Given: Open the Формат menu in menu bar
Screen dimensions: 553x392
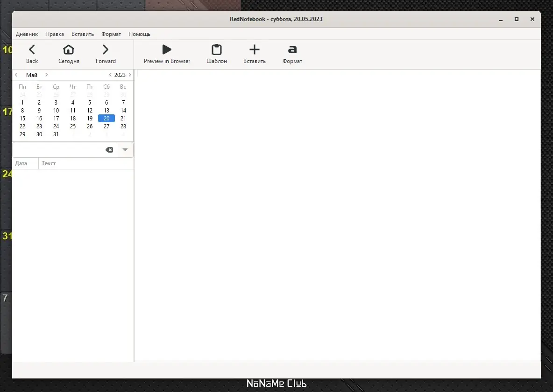Looking at the screenshot, I should (111, 34).
